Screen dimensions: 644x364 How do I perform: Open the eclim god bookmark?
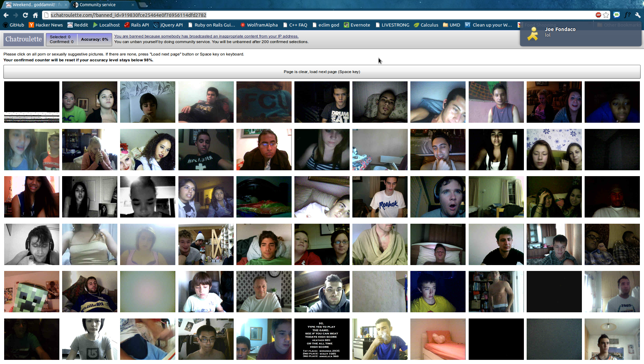click(x=326, y=25)
